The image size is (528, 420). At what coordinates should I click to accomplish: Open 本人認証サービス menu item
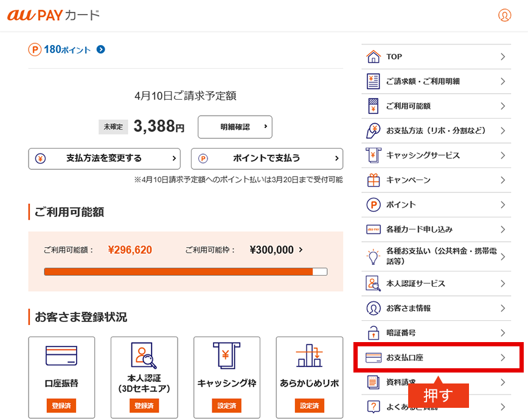[x=436, y=284]
